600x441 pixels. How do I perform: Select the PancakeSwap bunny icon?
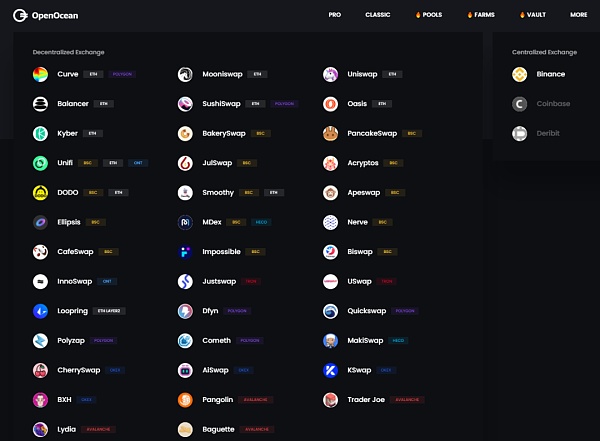(330, 133)
